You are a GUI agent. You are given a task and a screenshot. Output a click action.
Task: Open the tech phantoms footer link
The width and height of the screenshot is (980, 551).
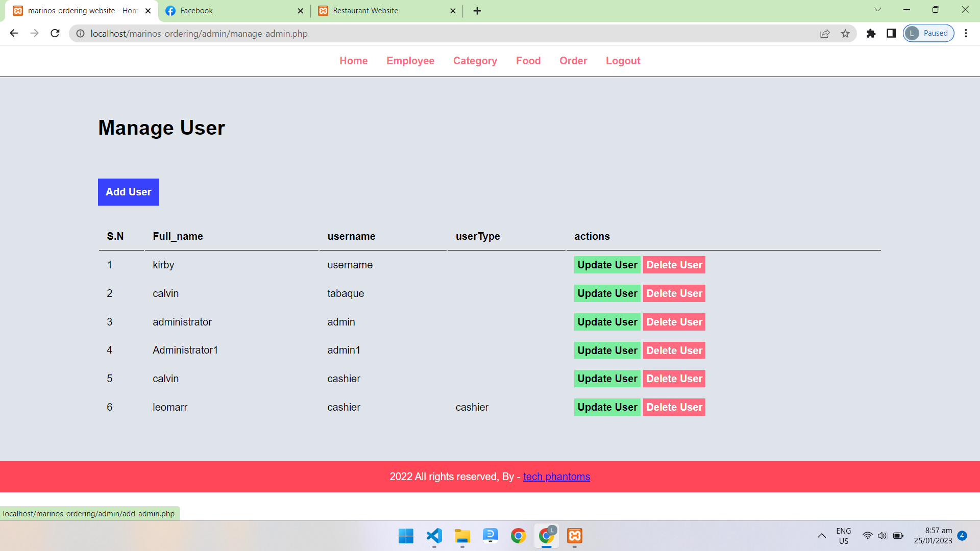point(556,477)
